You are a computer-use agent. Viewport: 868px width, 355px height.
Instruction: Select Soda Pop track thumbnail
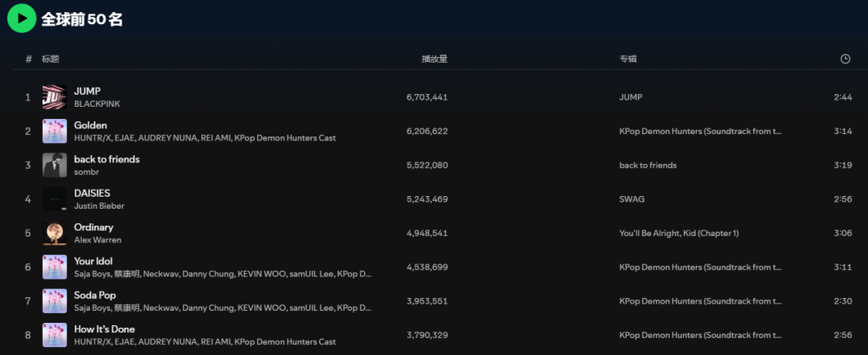pyautogui.click(x=55, y=301)
